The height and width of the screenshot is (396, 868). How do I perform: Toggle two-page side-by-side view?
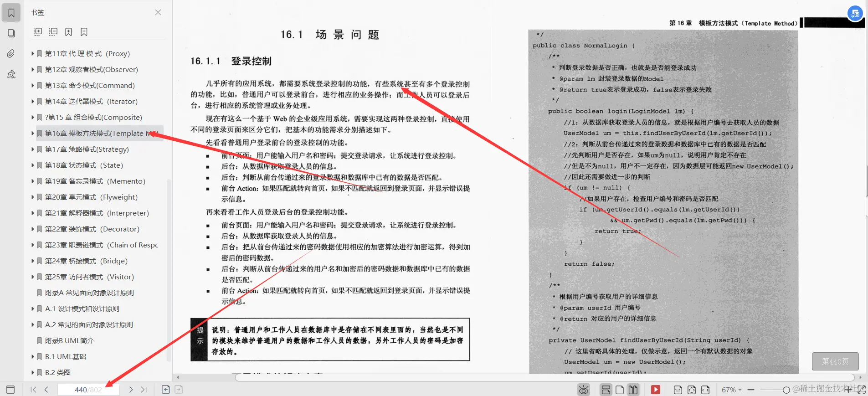tap(633, 390)
